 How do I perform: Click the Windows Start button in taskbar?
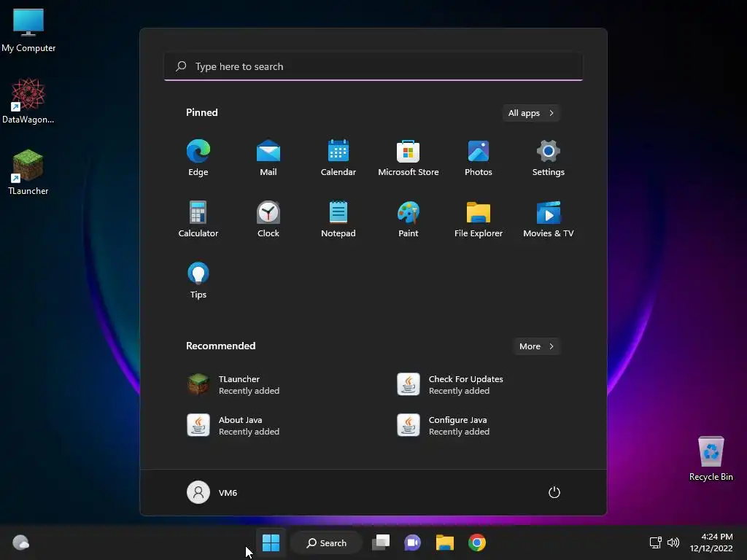(271, 542)
